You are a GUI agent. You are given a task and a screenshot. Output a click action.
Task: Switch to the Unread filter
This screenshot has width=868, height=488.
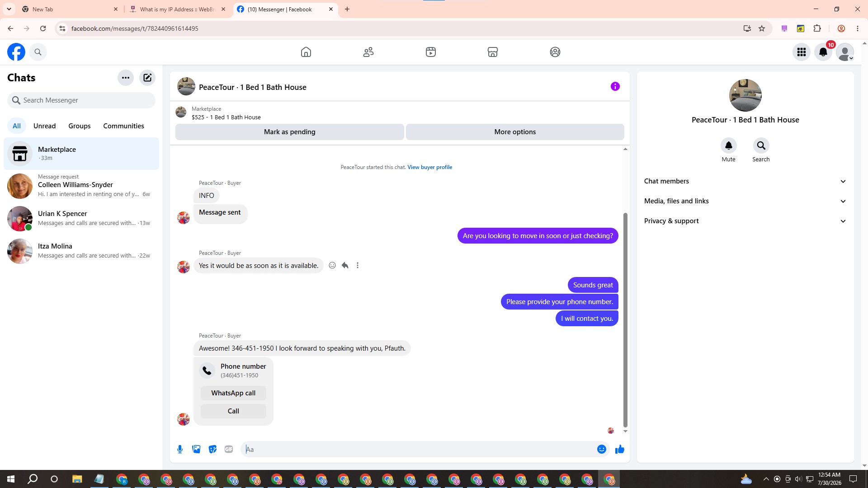44,126
